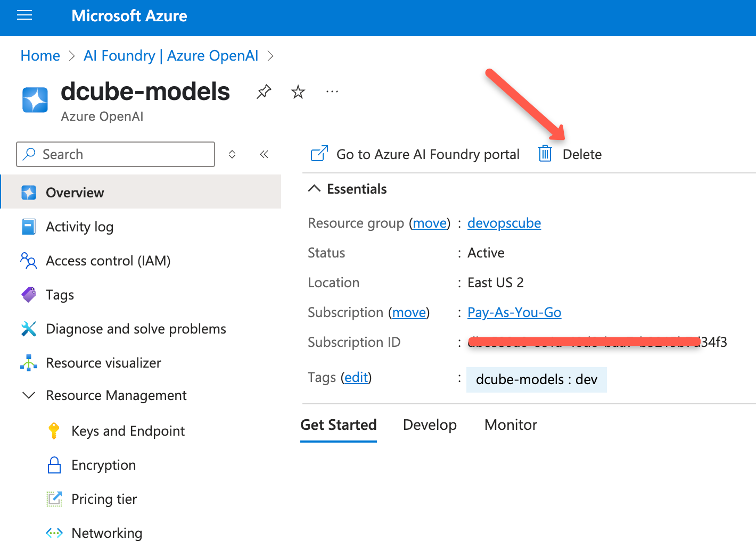Collapse the sidebar with double chevron
756x549 pixels.
coord(264,154)
